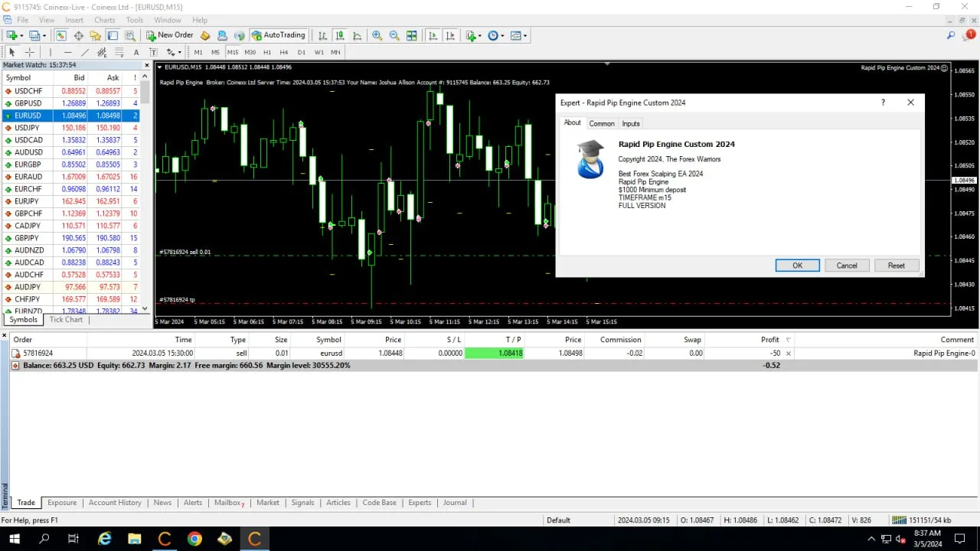Open the File menu
This screenshot has height=551, width=980.
[x=22, y=20]
